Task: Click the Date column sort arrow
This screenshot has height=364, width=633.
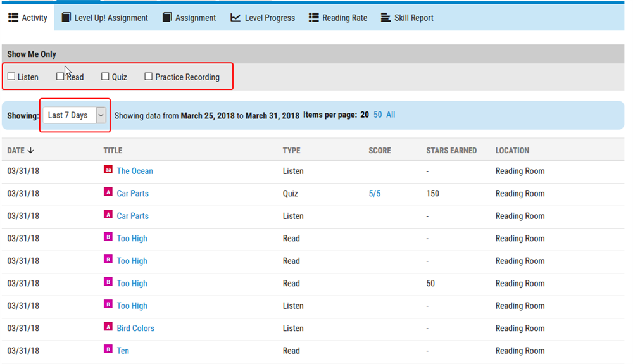Action: tap(31, 151)
